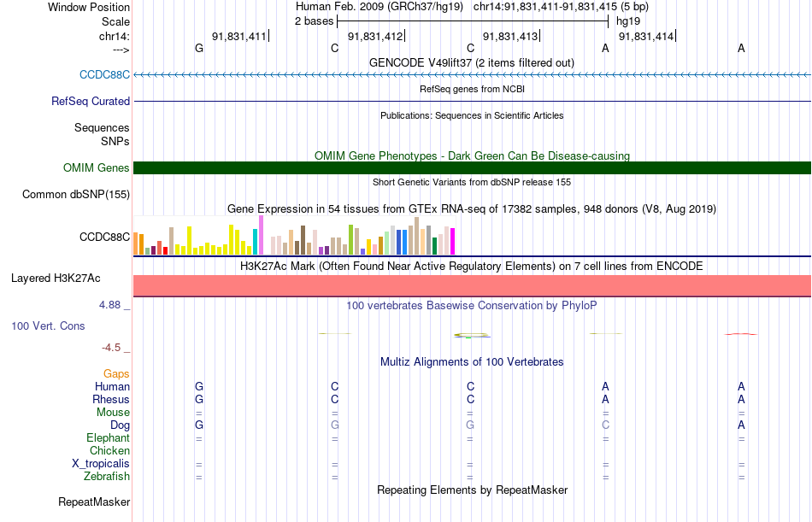Click the dark blue RefSeq Curated transcript line
The height and width of the screenshot is (522, 812).
[472, 101]
